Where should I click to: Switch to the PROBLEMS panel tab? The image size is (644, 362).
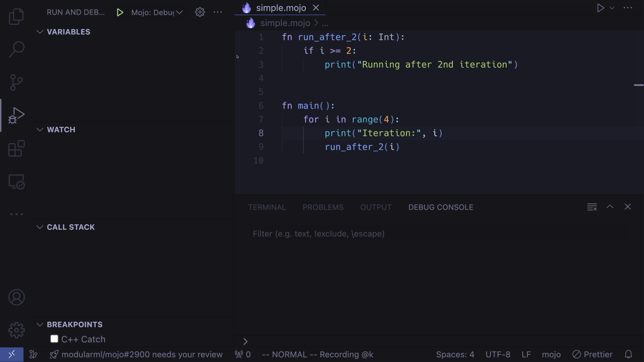pos(323,207)
